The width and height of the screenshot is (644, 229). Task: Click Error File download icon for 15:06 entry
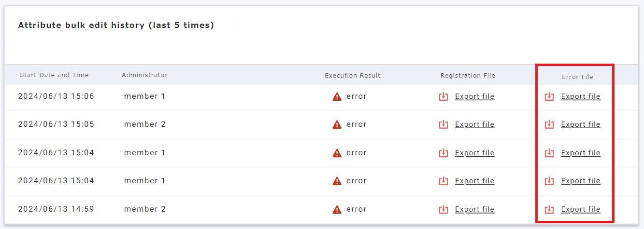click(549, 96)
